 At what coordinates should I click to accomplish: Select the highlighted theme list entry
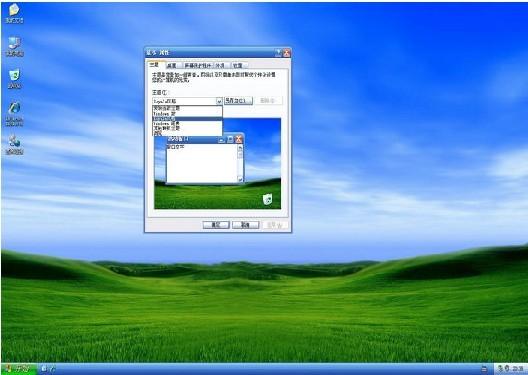click(187, 119)
